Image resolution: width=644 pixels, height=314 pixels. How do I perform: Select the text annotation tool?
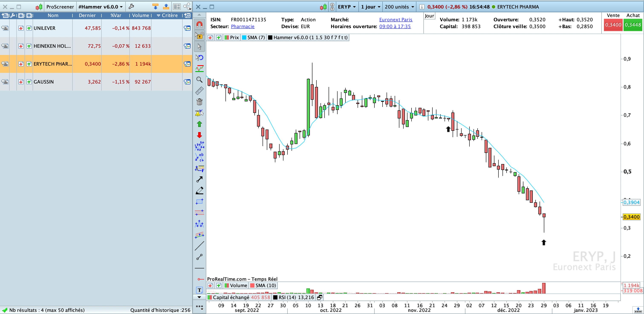199,290
